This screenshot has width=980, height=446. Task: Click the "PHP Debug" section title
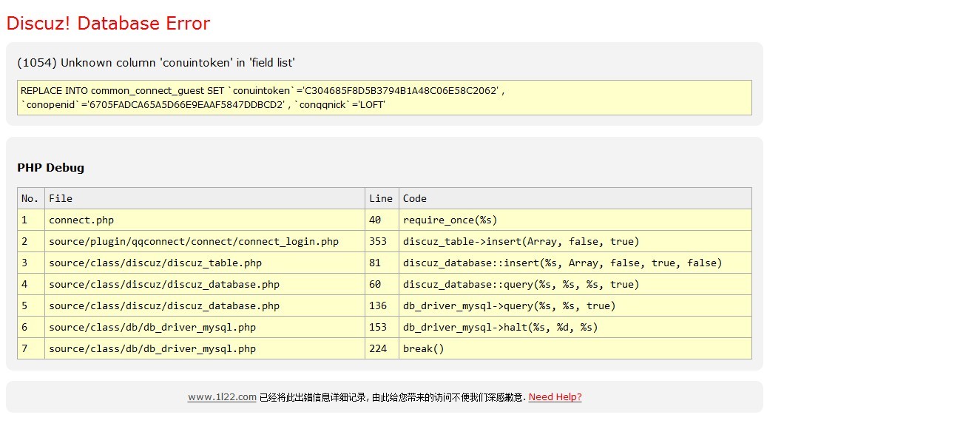tap(51, 168)
